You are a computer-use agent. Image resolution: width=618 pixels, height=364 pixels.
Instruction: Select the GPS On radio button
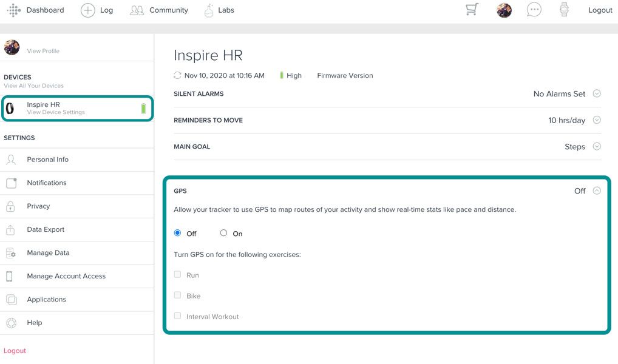point(224,233)
